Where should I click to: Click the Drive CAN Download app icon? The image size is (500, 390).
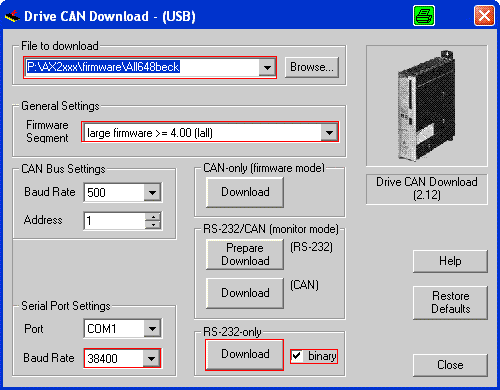[12, 16]
